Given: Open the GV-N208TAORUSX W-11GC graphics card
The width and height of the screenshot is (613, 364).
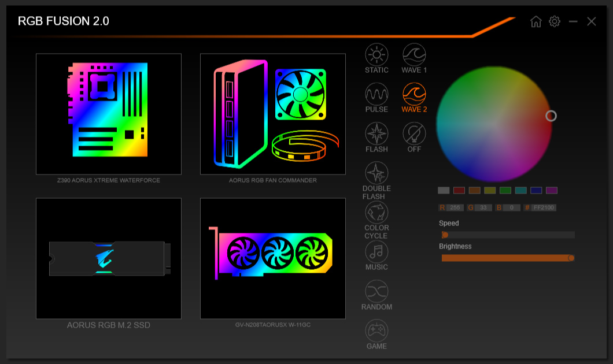Looking at the screenshot, I should (273, 258).
